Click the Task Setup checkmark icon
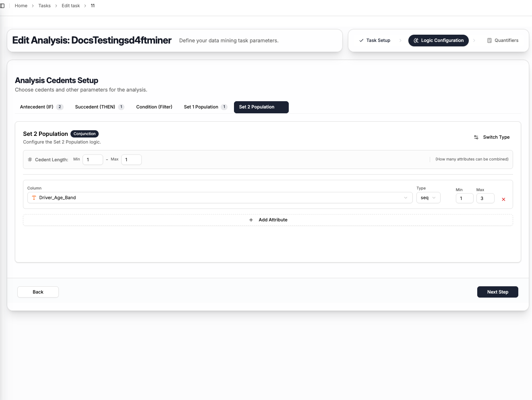Image resolution: width=532 pixels, height=400 pixels. 361,41
